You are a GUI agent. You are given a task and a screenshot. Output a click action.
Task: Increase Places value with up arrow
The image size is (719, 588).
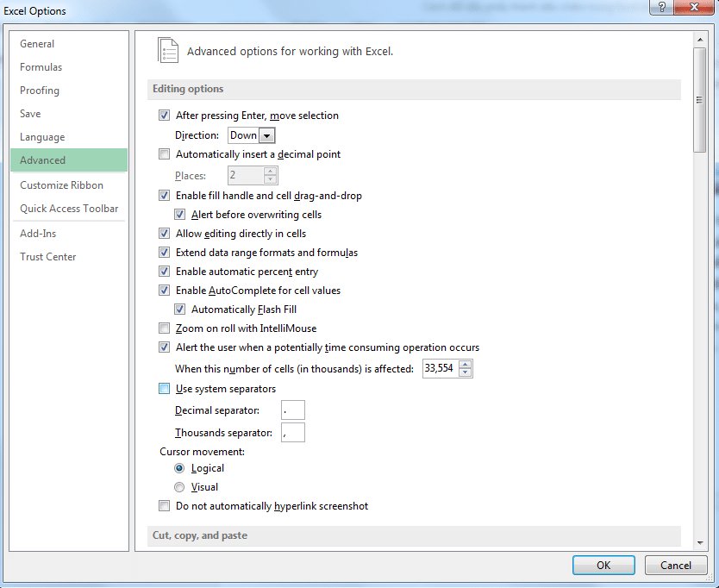[x=271, y=171]
